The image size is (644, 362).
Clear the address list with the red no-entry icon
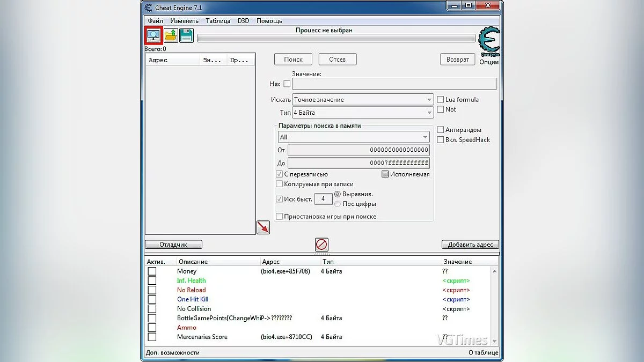(x=321, y=245)
